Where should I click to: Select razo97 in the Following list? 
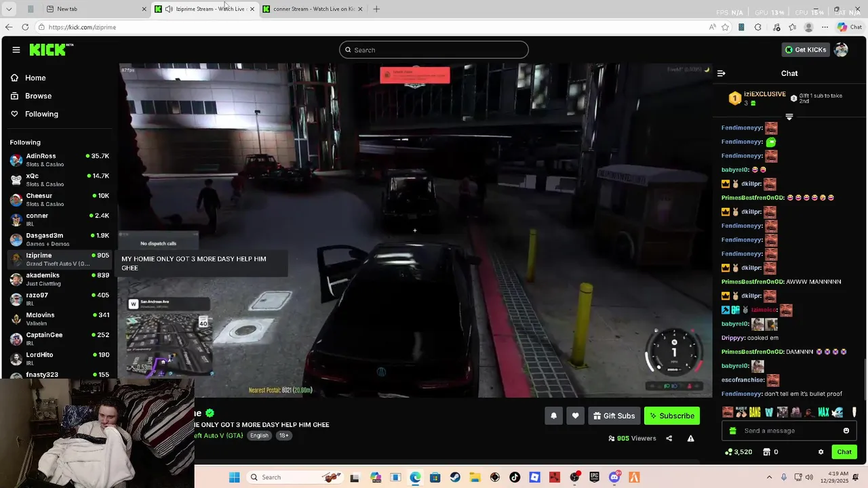pyautogui.click(x=60, y=299)
